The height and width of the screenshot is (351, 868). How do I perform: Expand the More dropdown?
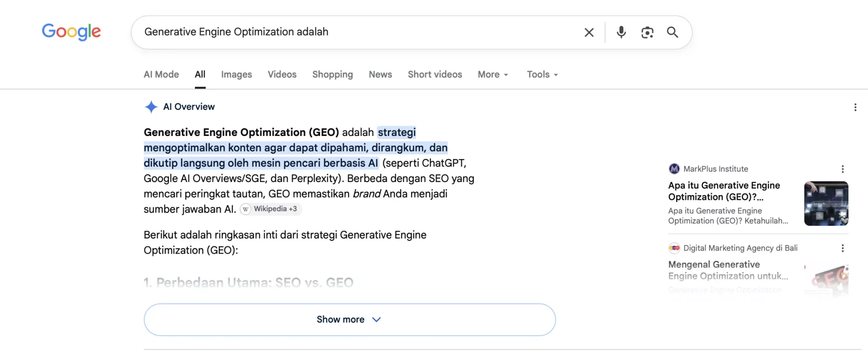pos(493,74)
